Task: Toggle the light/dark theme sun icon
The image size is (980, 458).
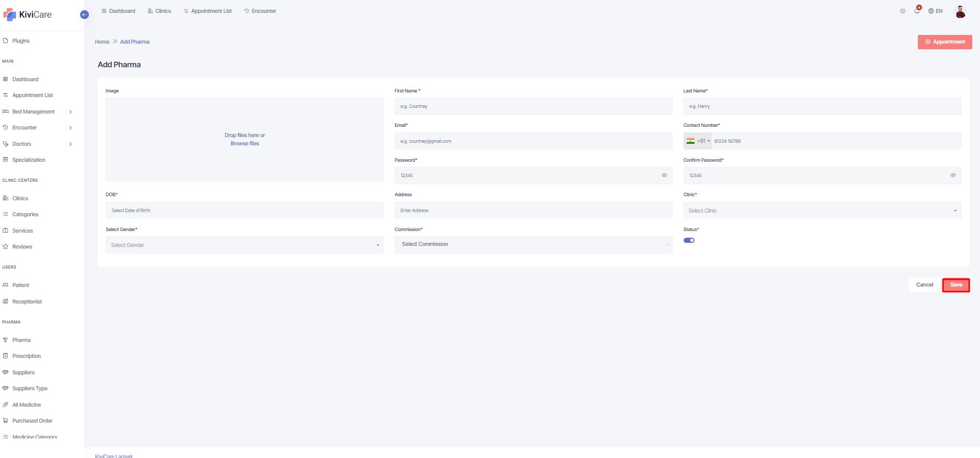Action: coord(902,11)
